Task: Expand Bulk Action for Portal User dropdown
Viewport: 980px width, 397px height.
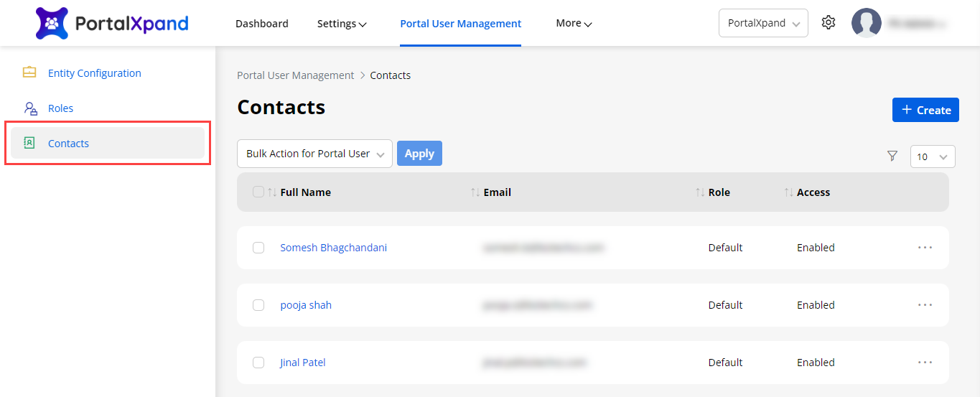Action: coord(314,154)
